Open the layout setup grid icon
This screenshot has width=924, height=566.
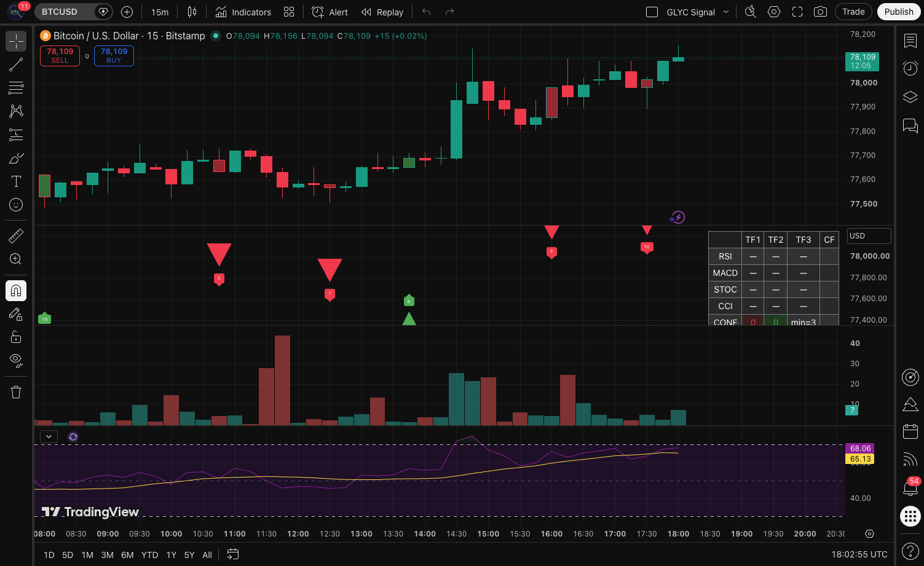tap(289, 12)
